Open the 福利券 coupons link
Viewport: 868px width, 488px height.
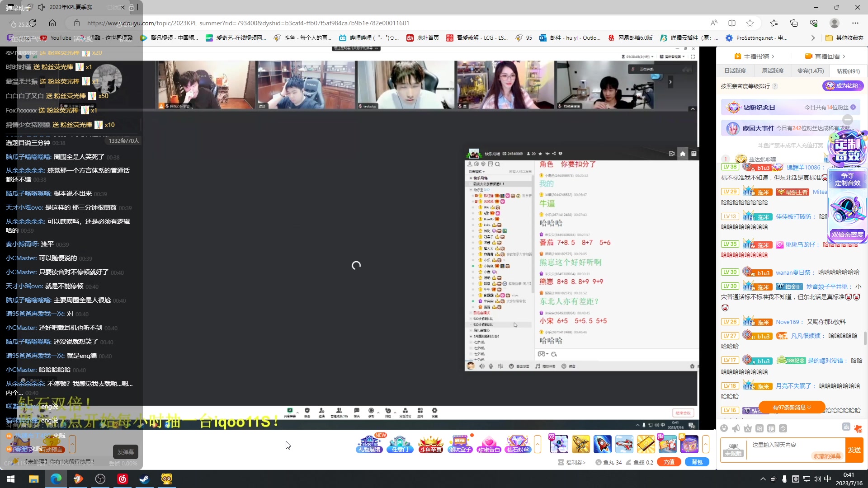point(572,462)
